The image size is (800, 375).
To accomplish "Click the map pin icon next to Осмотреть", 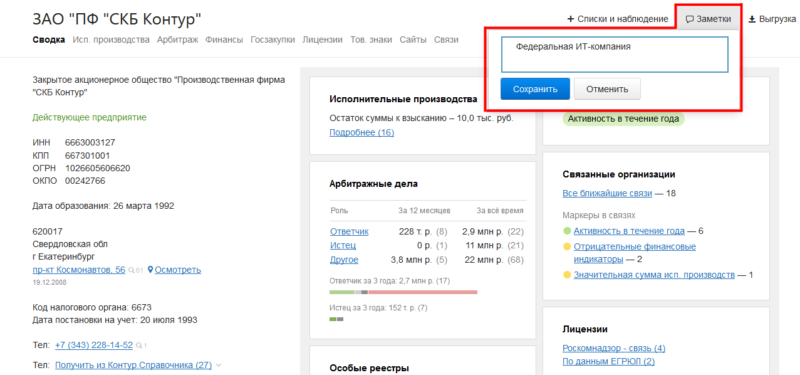I will 150,269.
